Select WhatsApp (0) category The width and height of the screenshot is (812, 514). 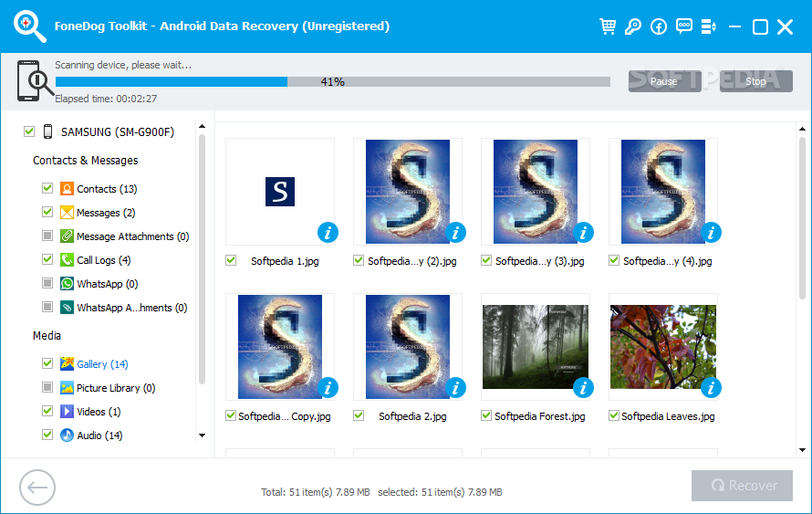[x=107, y=284]
